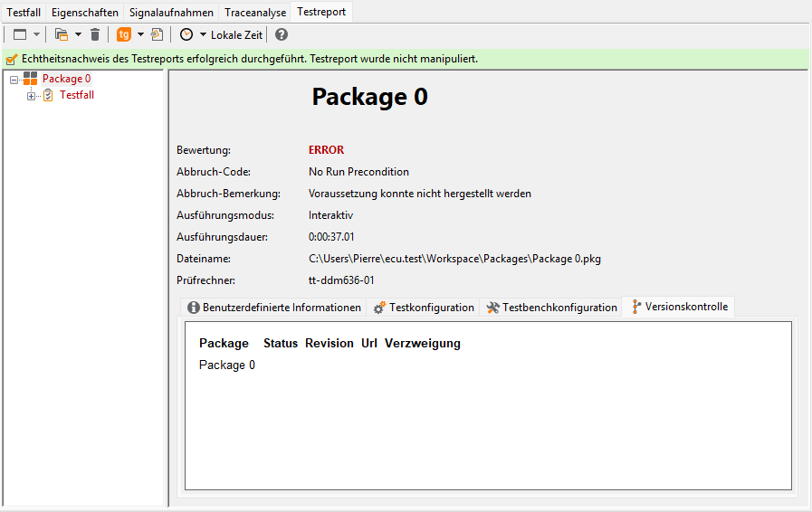The width and height of the screenshot is (812, 512).
Task: Click the Interaktiv execution mode value
Action: (330, 215)
